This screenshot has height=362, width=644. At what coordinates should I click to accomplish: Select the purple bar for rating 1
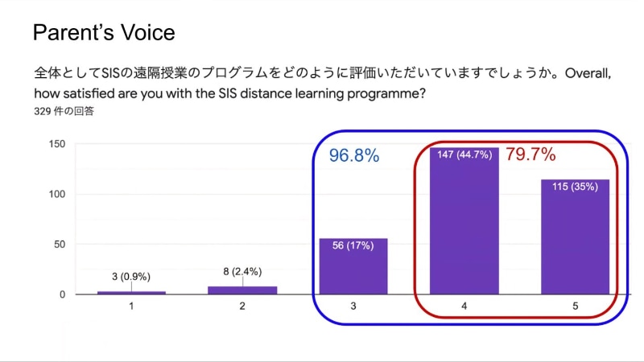tap(131, 293)
